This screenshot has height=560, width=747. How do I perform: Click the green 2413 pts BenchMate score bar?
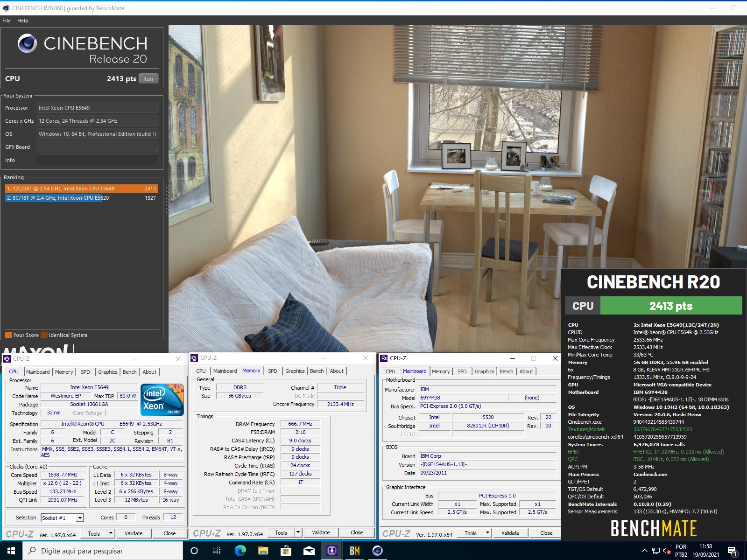[x=671, y=306]
